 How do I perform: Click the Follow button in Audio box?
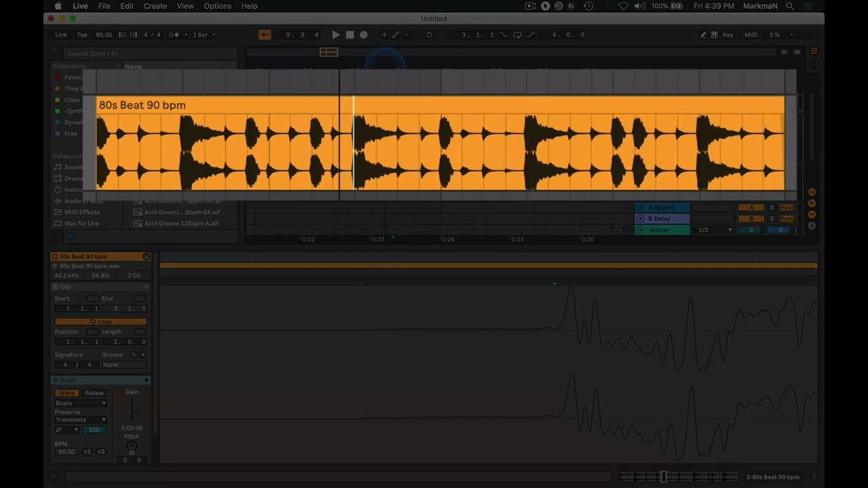point(94,393)
